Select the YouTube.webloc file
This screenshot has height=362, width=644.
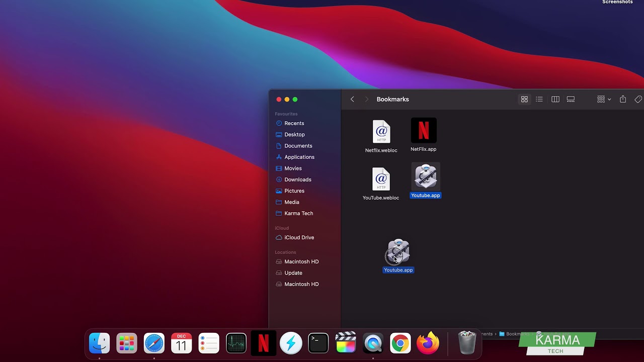click(x=381, y=179)
